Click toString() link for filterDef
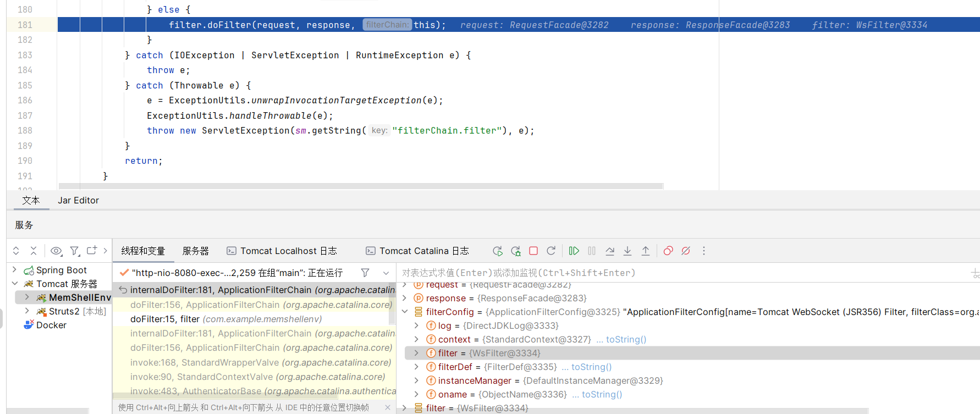The image size is (980, 414). [x=591, y=367]
